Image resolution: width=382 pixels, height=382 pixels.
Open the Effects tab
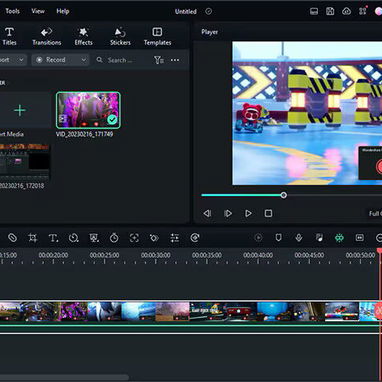(83, 36)
